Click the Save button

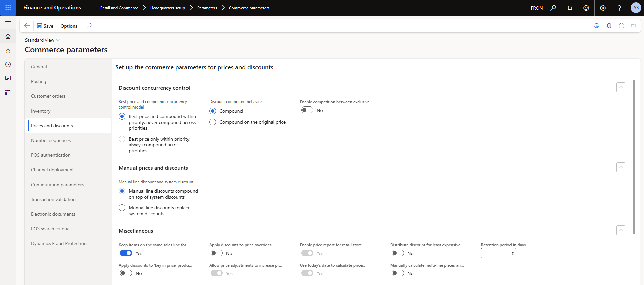(x=45, y=26)
